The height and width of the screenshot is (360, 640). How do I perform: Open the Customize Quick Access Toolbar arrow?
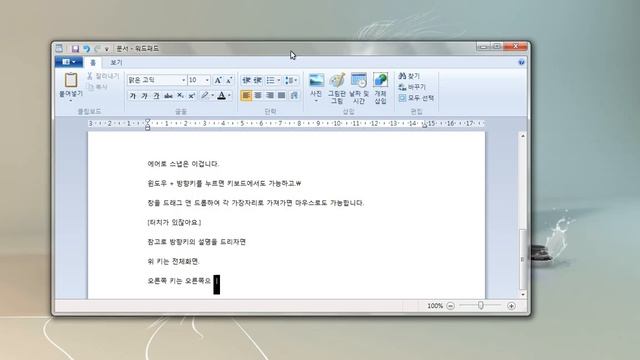point(107,49)
